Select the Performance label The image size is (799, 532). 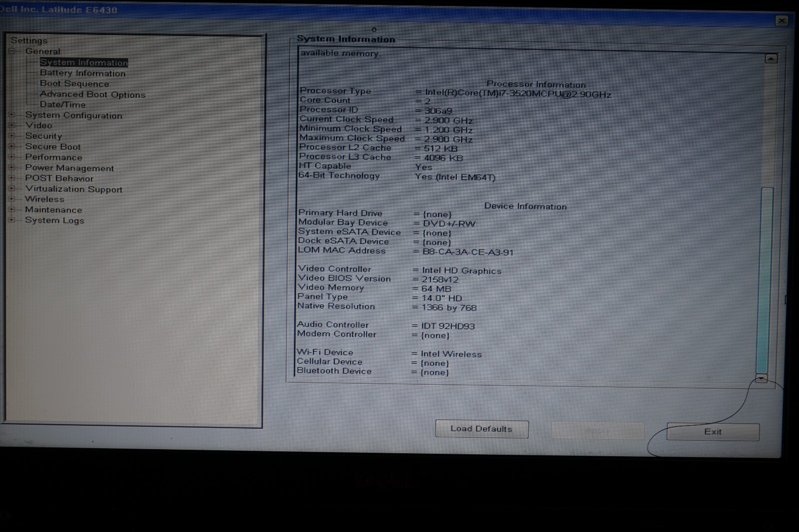coord(54,157)
